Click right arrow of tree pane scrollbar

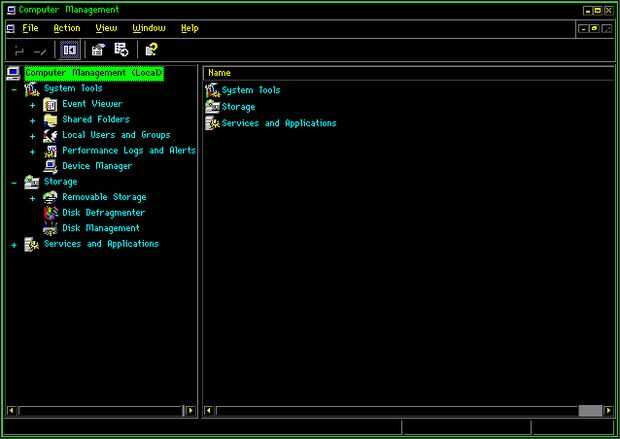191,411
